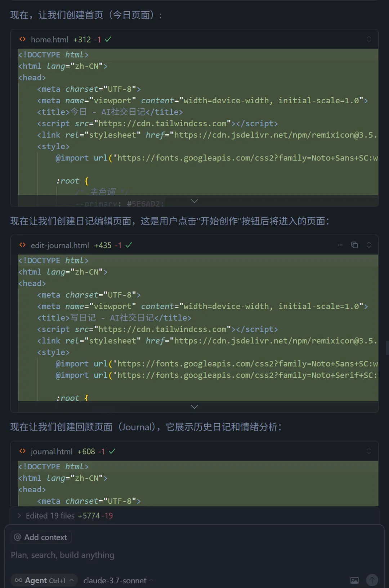This screenshot has height=588, width=389.
Task: Toggle the edit-journal.html code block height
Action: point(369,245)
